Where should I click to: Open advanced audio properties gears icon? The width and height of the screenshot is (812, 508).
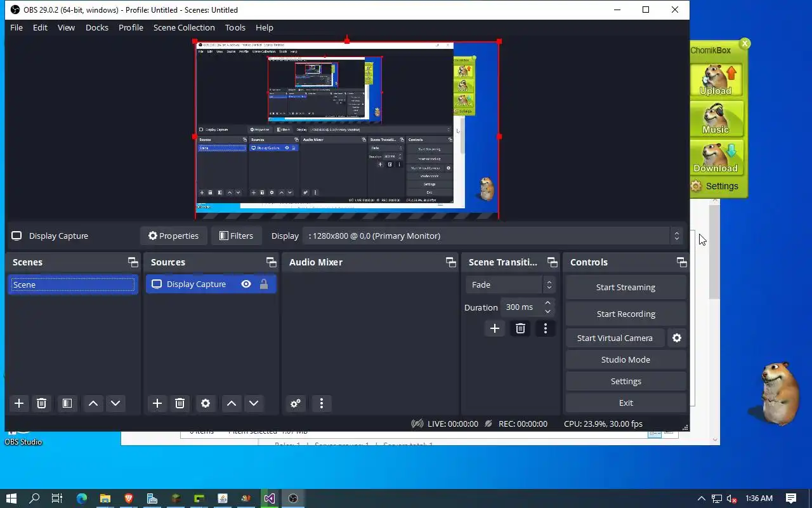point(296,403)
